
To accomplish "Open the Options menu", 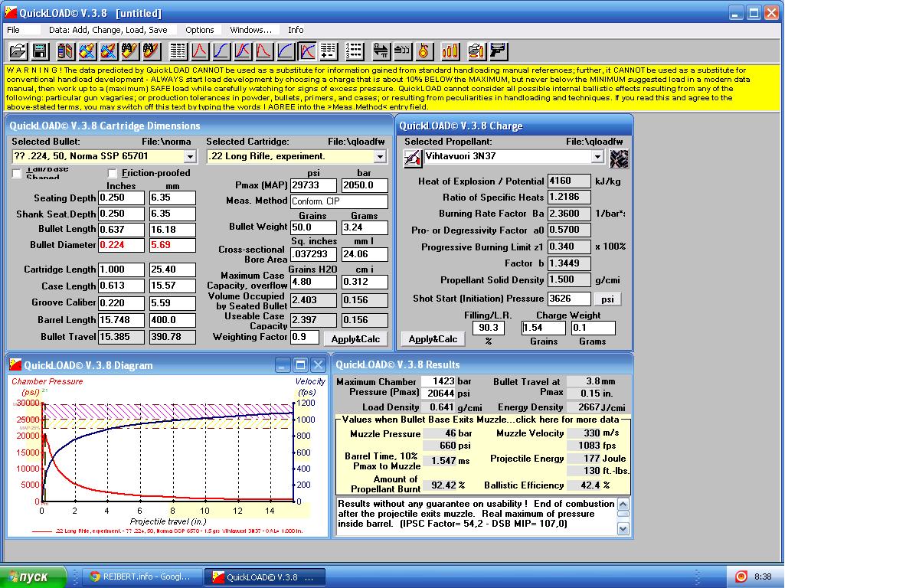I will pos(199,30).
